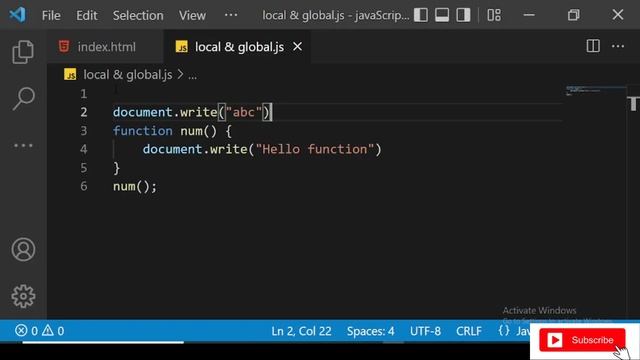The height and width of the screenshot is (360, 640).
Task: Click the language mode braces icon
Action: pyautogui.click(x=504, y=331)
